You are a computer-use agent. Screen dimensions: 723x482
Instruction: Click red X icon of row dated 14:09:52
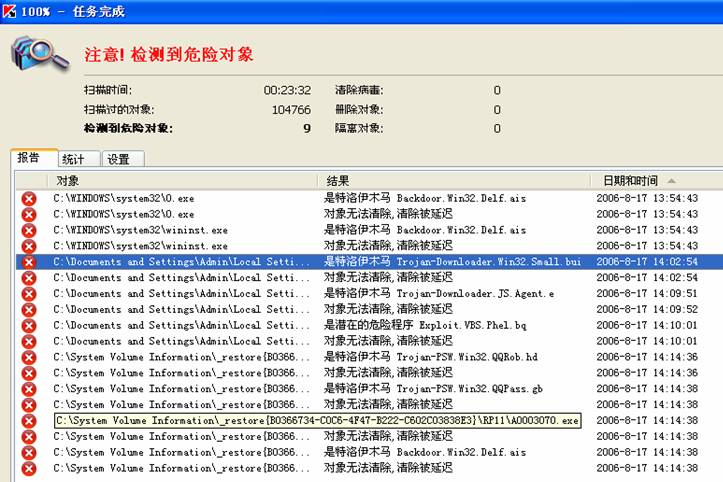(29, 309)
